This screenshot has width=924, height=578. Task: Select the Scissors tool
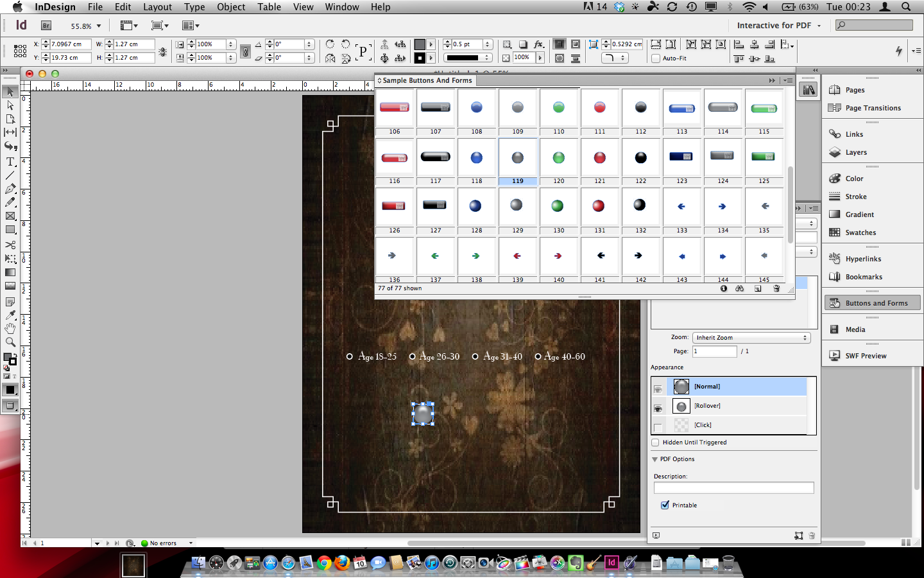click(10, 245)
